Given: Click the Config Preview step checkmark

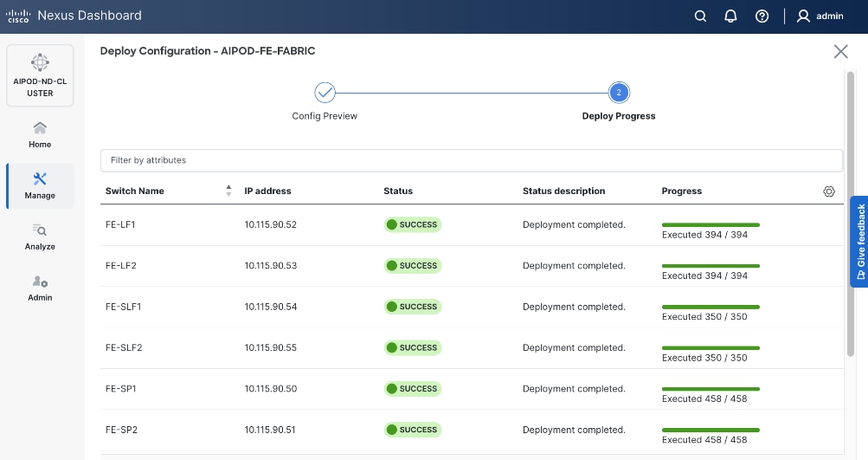Looking at the screenshot, I should (325, 93).
